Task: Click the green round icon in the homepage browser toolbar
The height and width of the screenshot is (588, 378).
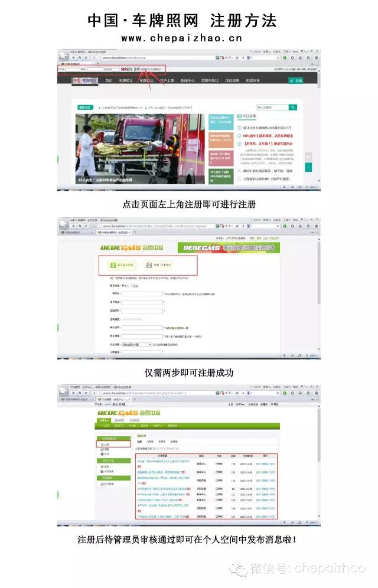Action: click(x=285, y=58)
